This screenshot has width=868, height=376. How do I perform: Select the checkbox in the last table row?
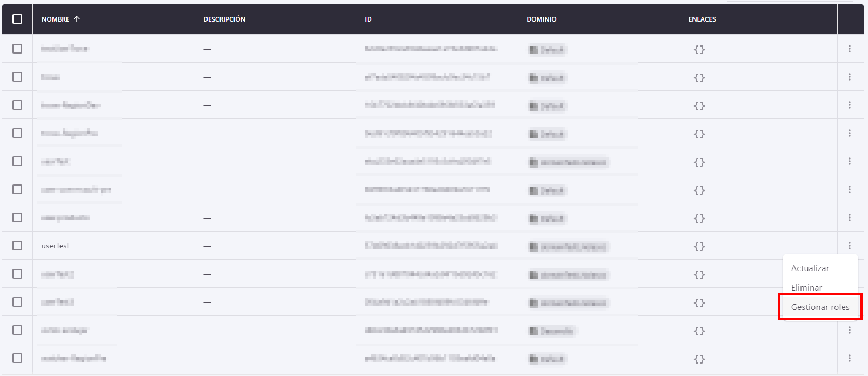click(17, 358)
